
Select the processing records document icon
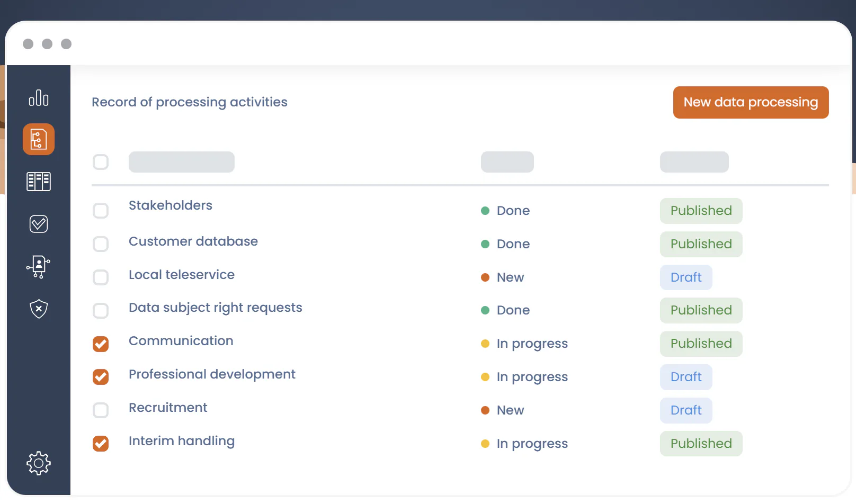pyautogui.click(x=39, y=139)
